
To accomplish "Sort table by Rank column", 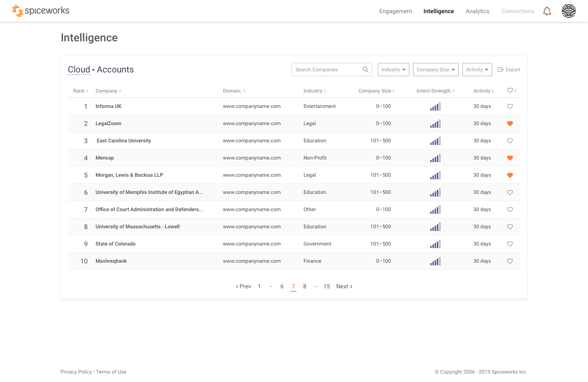I will (81, 91).
